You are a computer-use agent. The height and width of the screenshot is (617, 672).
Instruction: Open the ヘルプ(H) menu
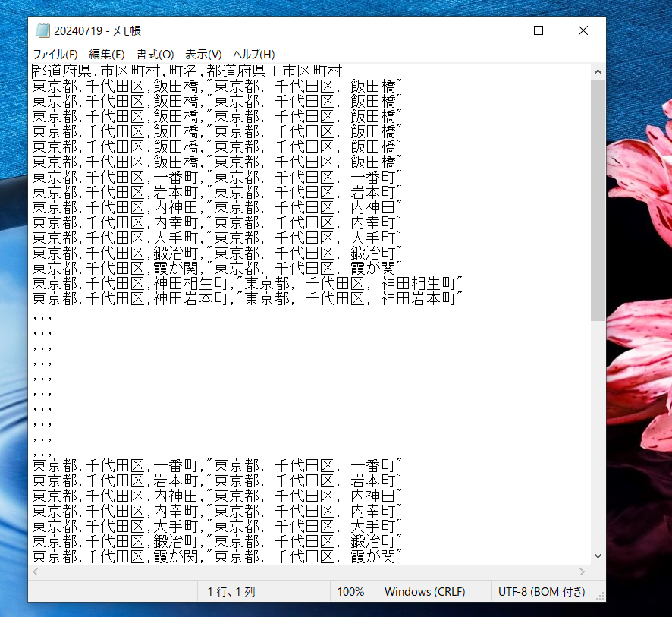tap(254, 55)
